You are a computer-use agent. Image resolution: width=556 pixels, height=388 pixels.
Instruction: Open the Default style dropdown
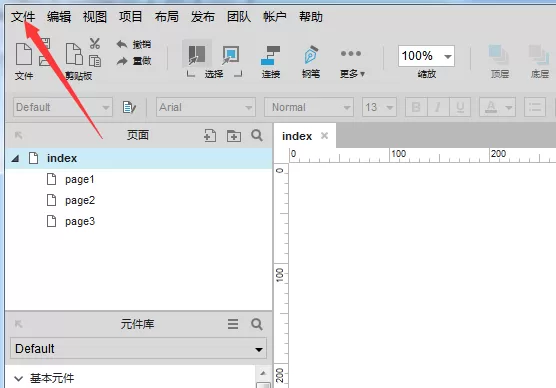pos(63,107)
